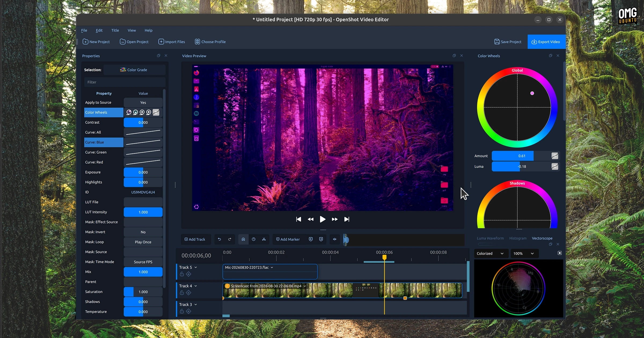
Task: Play the video preview
Action: pos(323,219)
